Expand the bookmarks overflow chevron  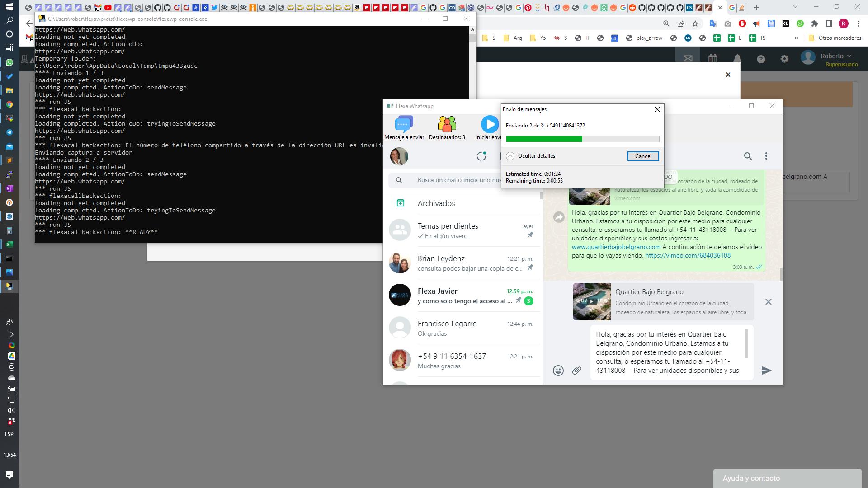796,38
